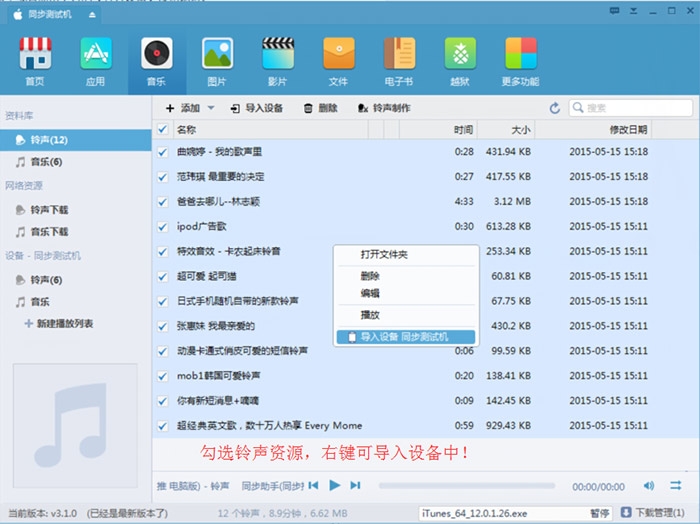Uncheck the mob1韩国可爱铃声 checkbox

coord(162,376)
